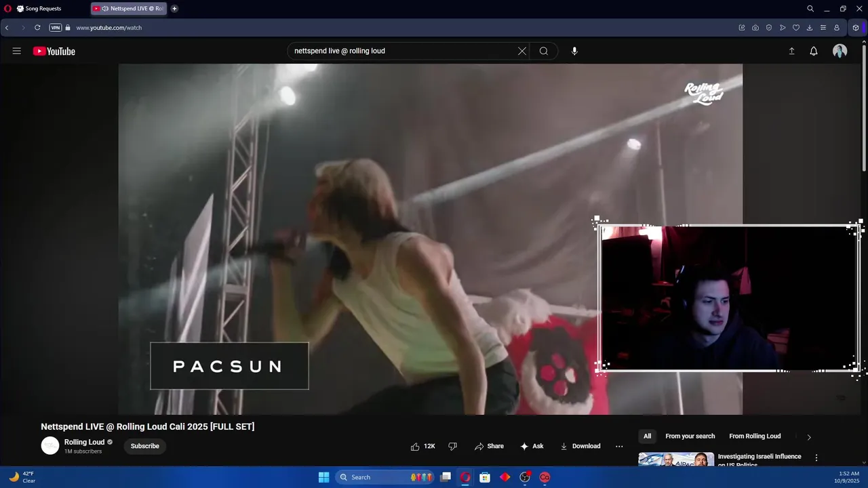Open Opera search tabs magnifier
Image resolution: width=868 pixels, height=488 pixels.
[810, 9]
